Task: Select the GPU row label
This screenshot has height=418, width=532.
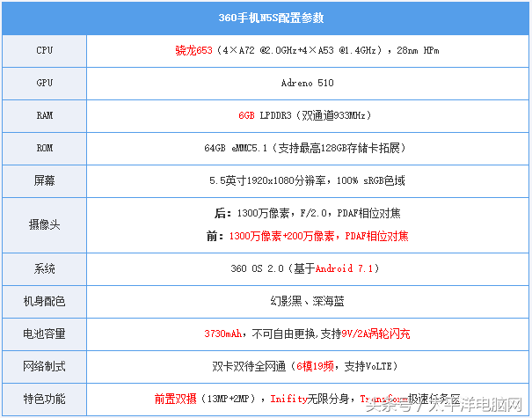Action: pyautogui.click(x=45, y=83)
